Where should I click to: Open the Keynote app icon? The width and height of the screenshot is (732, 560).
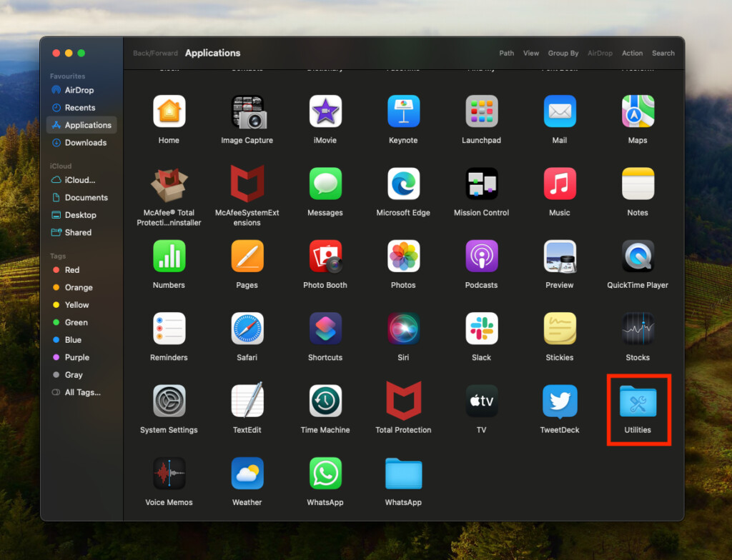403,111
